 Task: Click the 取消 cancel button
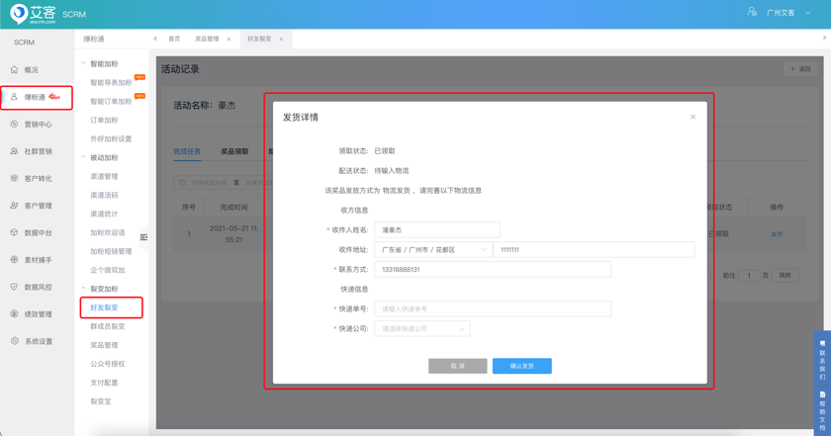[x=458, y=366]
